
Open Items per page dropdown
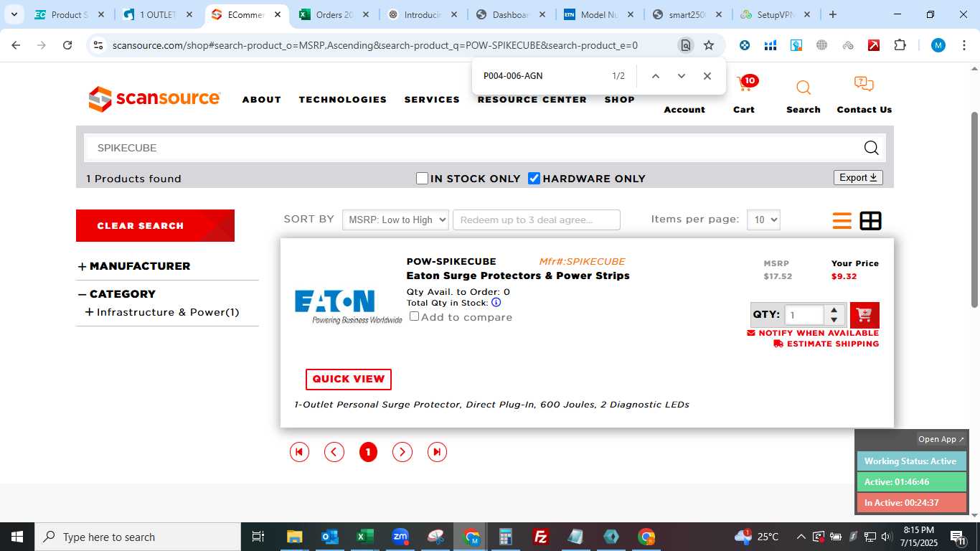(x=763, y=220)
